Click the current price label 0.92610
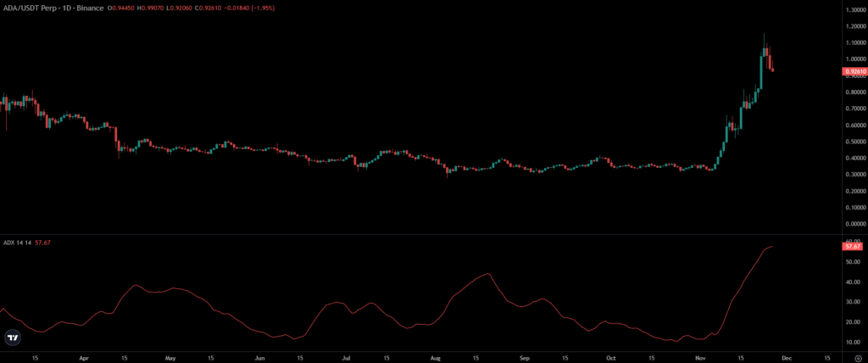 pos(854,71)
